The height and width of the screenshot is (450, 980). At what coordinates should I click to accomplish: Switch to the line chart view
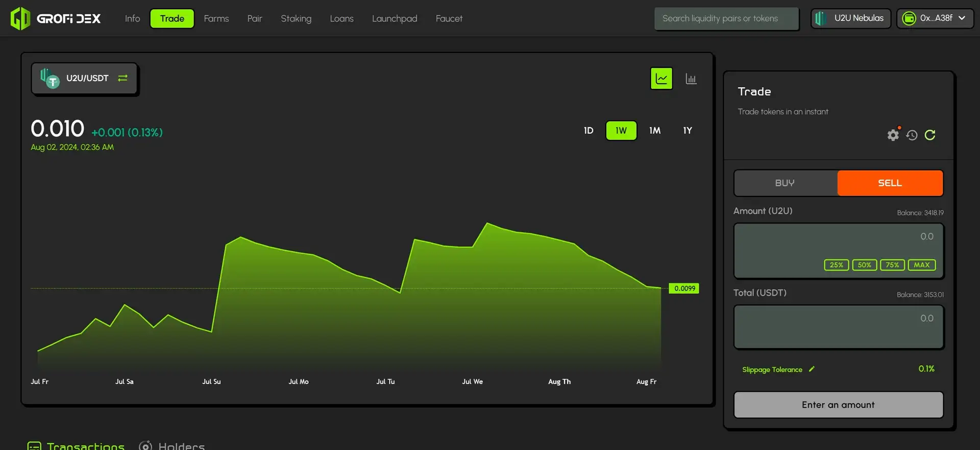pyautogui.click(x=661, y=79)
